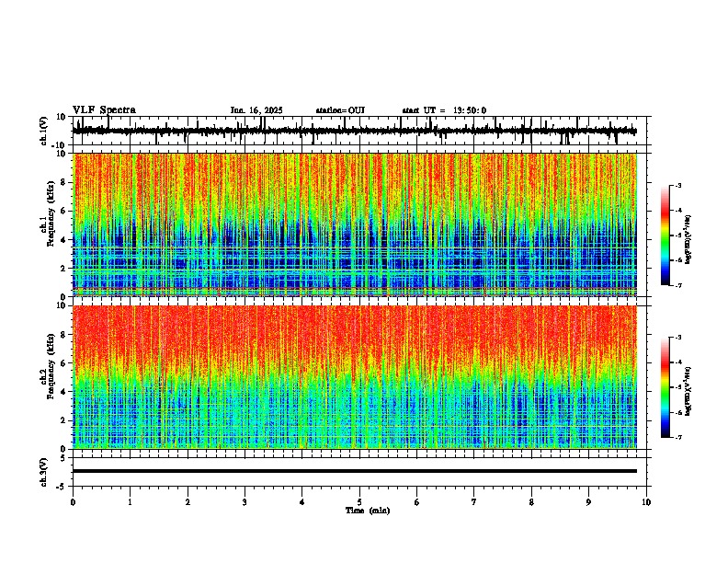Click the "-7" tick on ch.2 colorbar
728x563 pixels.
(677, 438)
